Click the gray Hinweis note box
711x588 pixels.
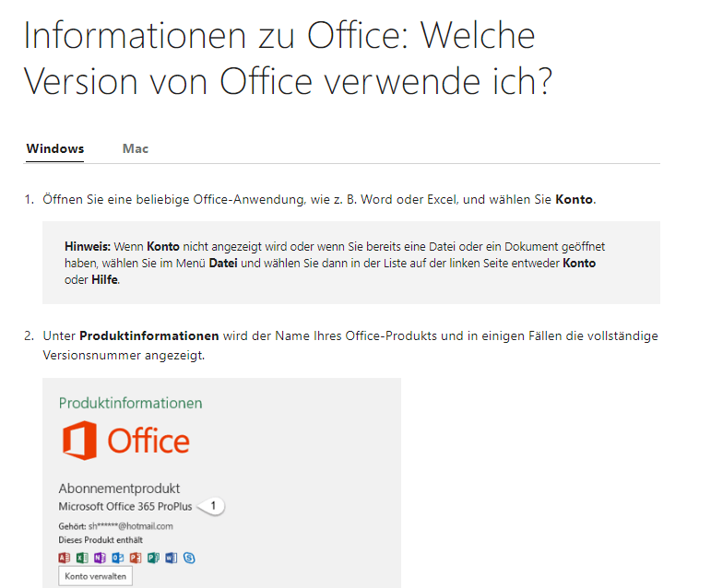351,263
